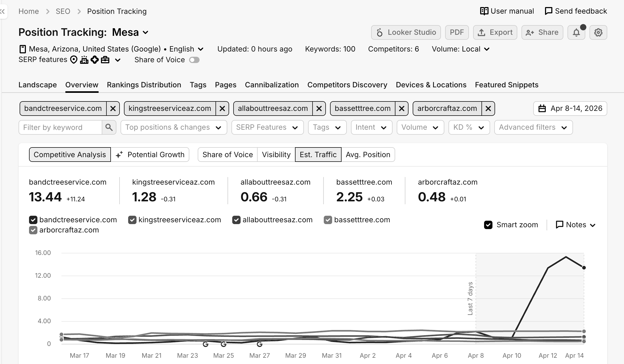Select the Avg. Position metric view
Image resolution: width=624 pixels, height=364 pixels.
pyautogui.click(x=368, y=155)
